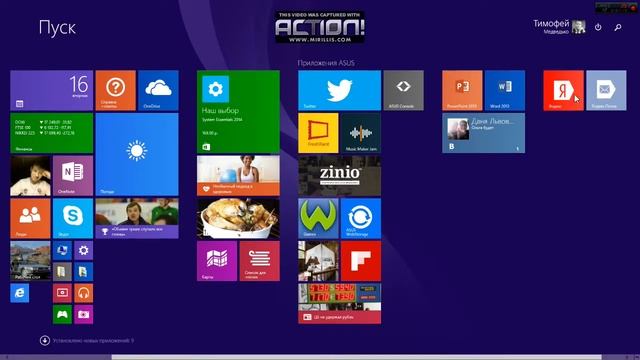640x360 pixels.
Task: Open the red Reading List tile
Action: (x=260, y=261)
